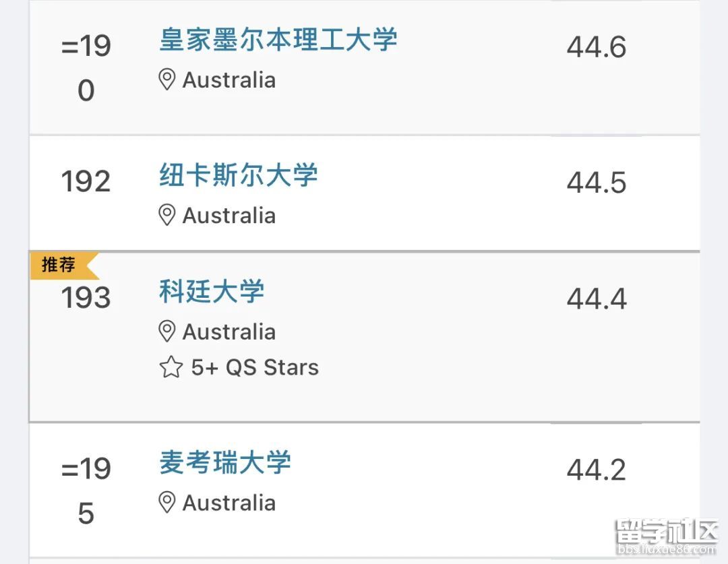Open the 麦考瑞大学 university link
Screen dimensions: 728x564
225,462
